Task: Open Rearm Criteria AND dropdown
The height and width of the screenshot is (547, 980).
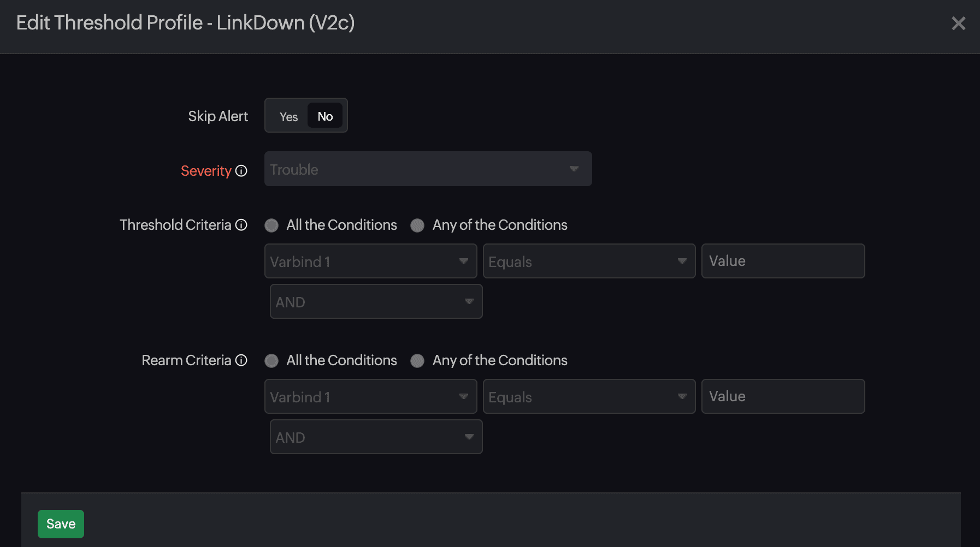Action: click(x=376, y=437)
